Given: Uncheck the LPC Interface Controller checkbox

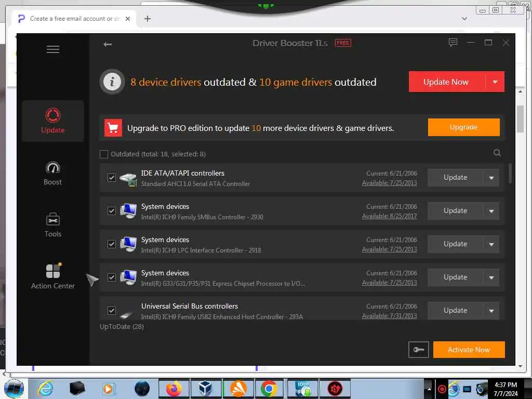Looking at the screenshot, I should [x=111, y=244].
